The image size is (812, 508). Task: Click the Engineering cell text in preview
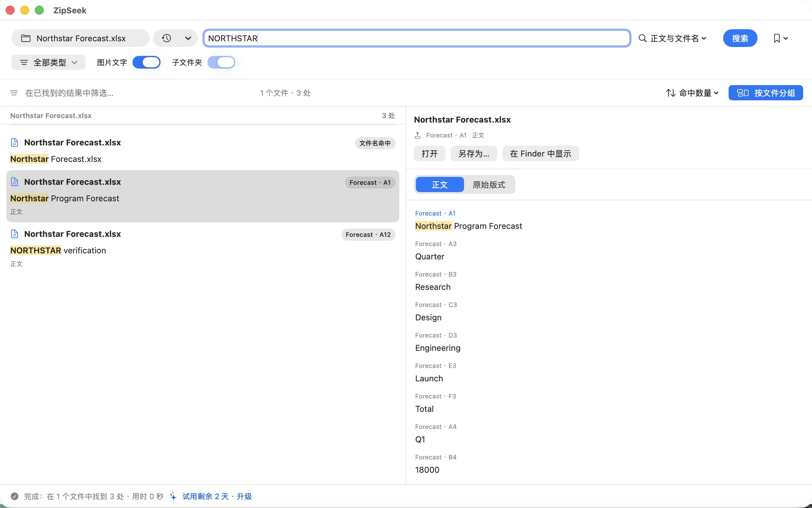437,348
